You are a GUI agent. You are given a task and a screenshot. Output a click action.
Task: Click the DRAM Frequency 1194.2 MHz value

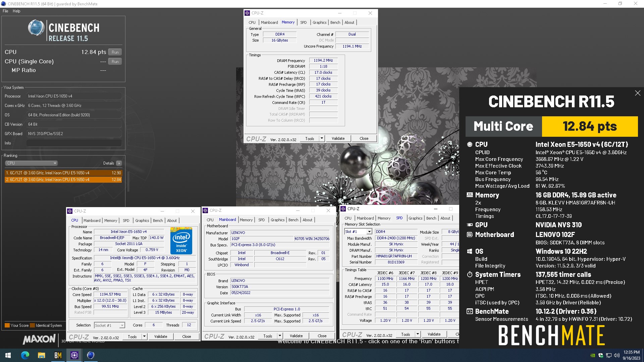tap(323, 61)
